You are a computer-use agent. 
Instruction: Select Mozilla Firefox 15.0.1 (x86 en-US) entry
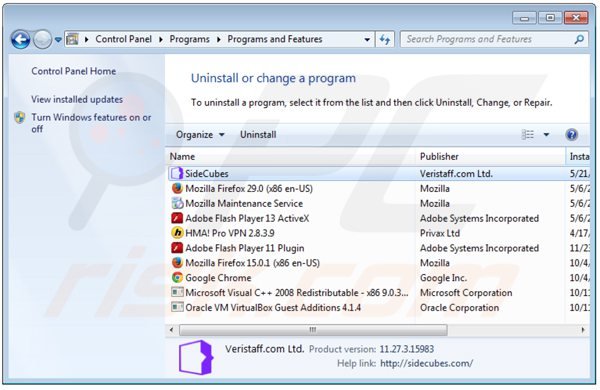[253, 263]
